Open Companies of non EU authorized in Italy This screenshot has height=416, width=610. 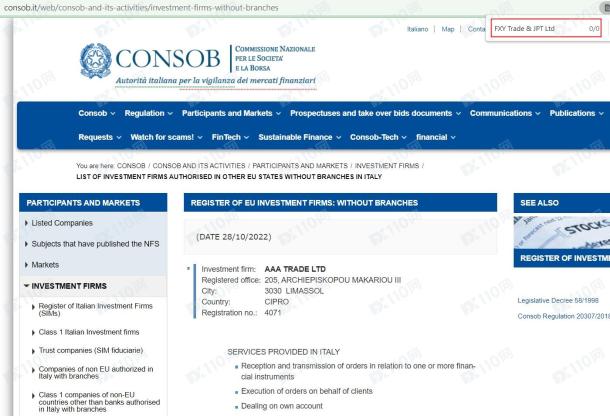coord(96,372)
